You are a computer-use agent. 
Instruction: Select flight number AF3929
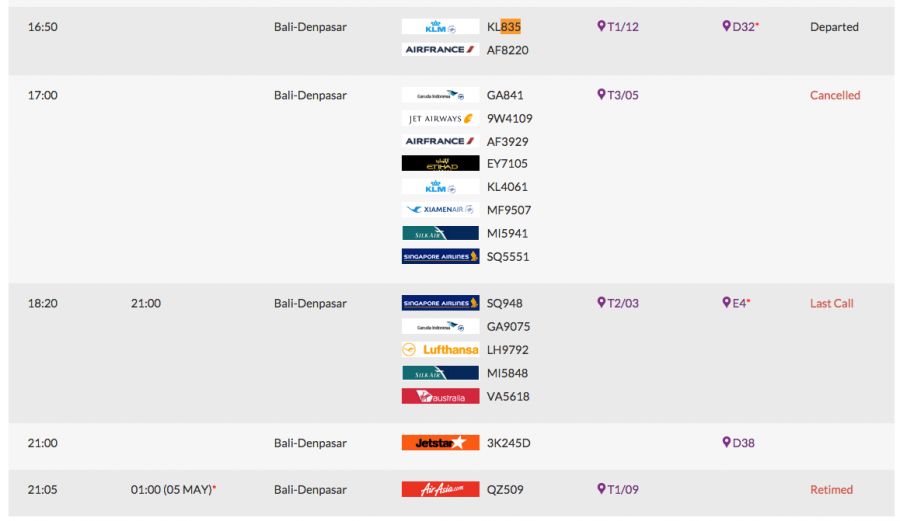point(507,141)
